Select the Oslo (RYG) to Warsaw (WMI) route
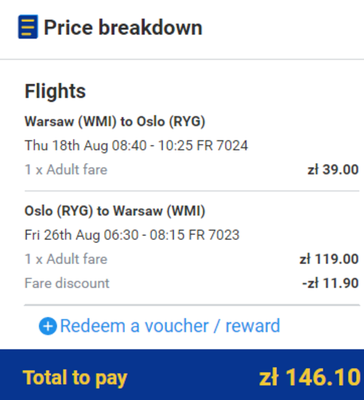 115,211
